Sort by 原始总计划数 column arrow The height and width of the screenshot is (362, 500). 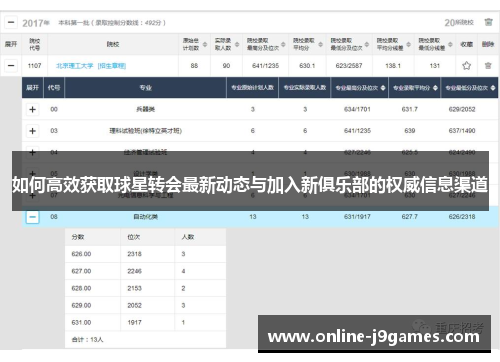click(205, 44)
